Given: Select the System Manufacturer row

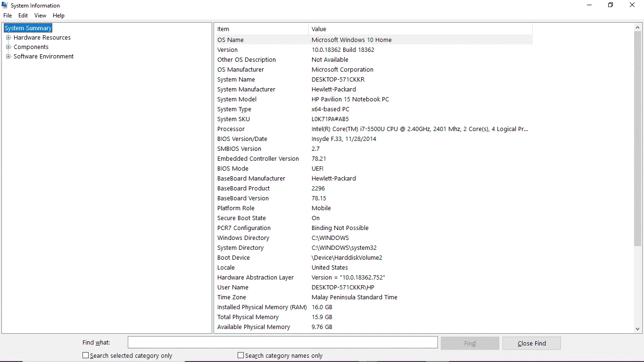Looking at the screenshot, I should (374, 90).
